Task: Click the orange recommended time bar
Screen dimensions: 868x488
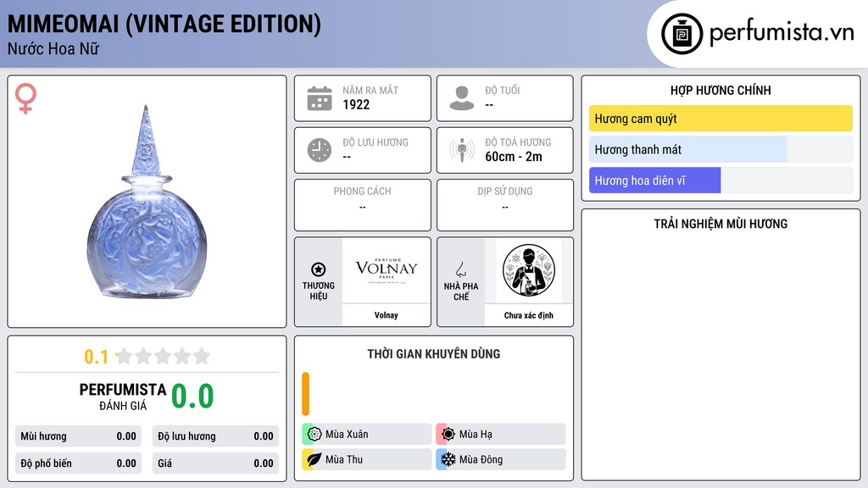Action: coord(305,394)
